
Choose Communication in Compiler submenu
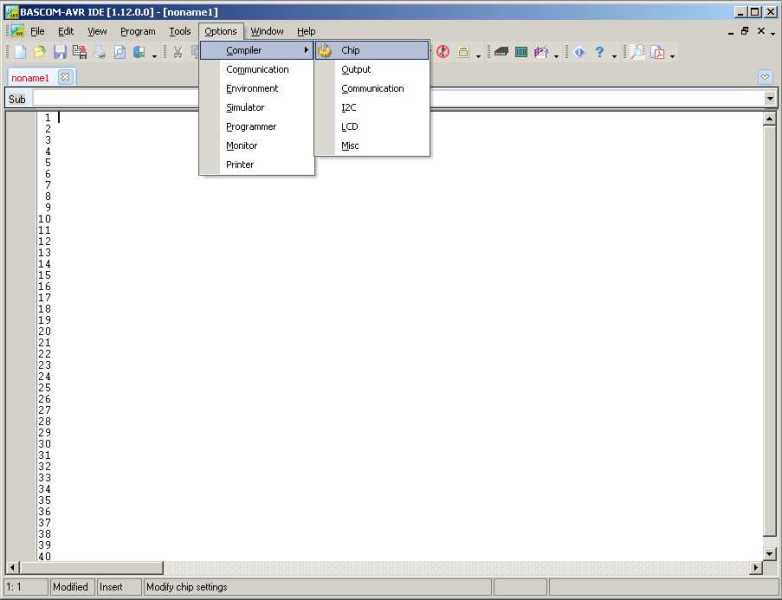point(372,88)
